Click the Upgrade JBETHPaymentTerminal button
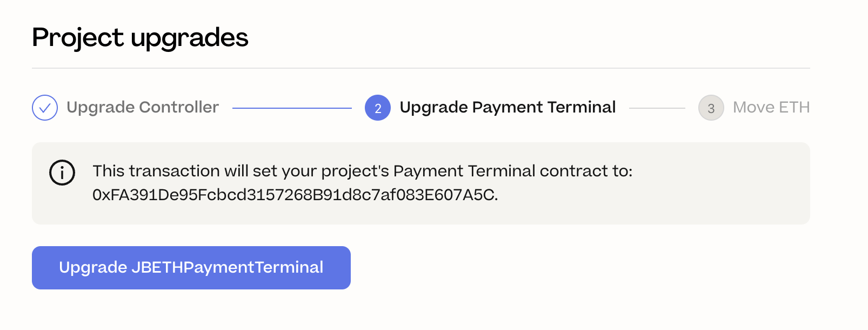This screenshot has height=330, width=868. click(191, 267)
